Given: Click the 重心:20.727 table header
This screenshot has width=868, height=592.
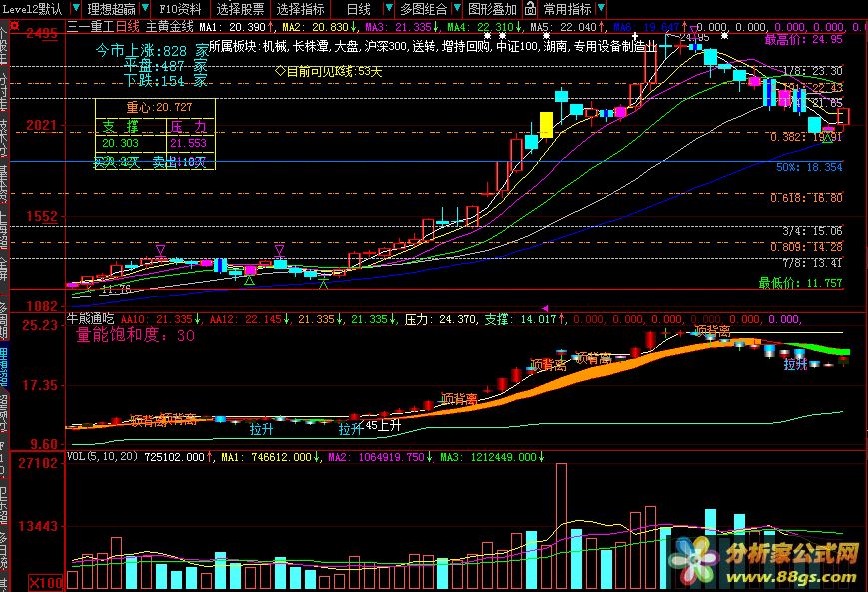Looking at the screenshot, I should tap(159, 107).
